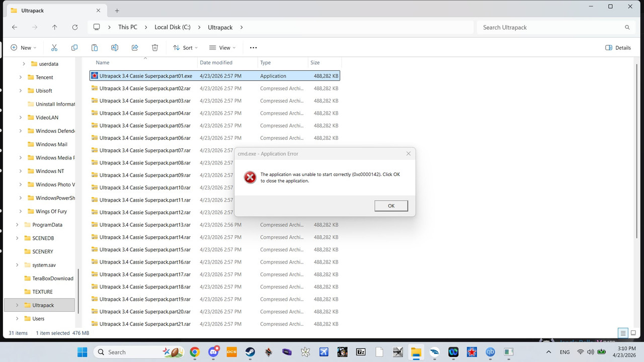This screenshot has height=362, width=644.
Task: Click the Windows Start button
Action: pos(82,352)
